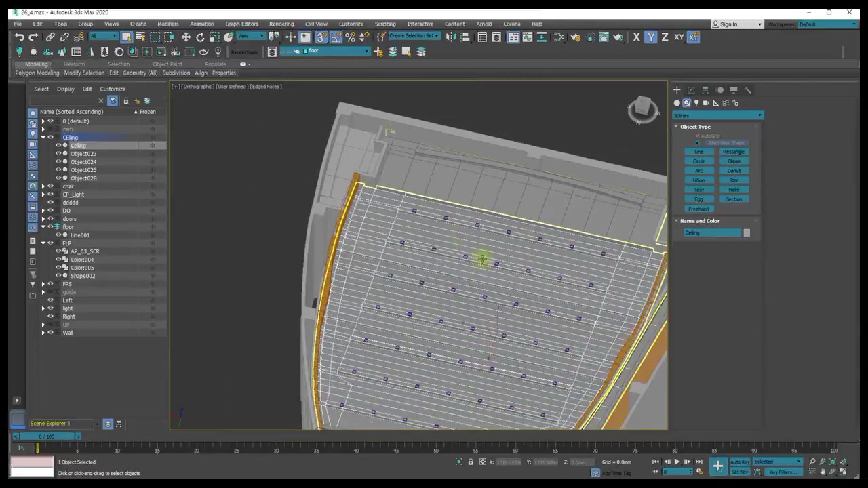Toggle the Angle Snap tool
The height and width of the screenshot is (488, 868).
click(x=336, y=37)
